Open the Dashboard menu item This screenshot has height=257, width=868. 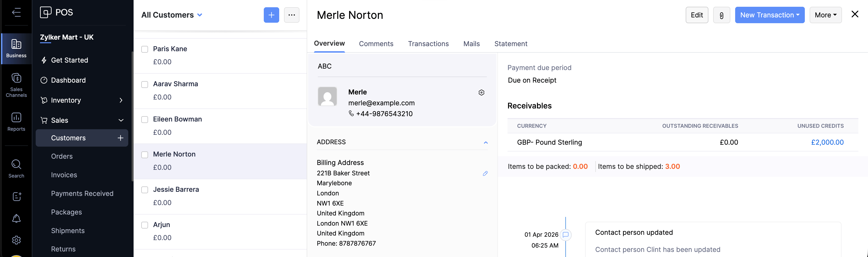pyautogui.click(x=68, y=80)
